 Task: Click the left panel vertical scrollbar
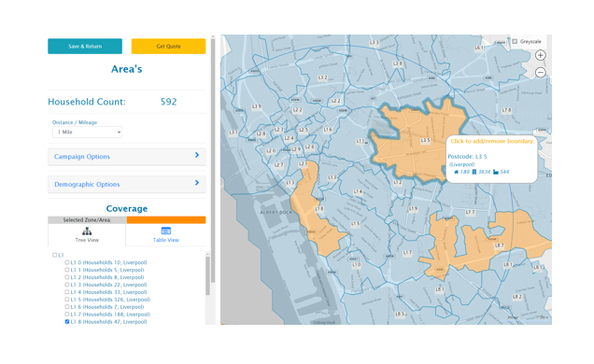click(213, 161)
